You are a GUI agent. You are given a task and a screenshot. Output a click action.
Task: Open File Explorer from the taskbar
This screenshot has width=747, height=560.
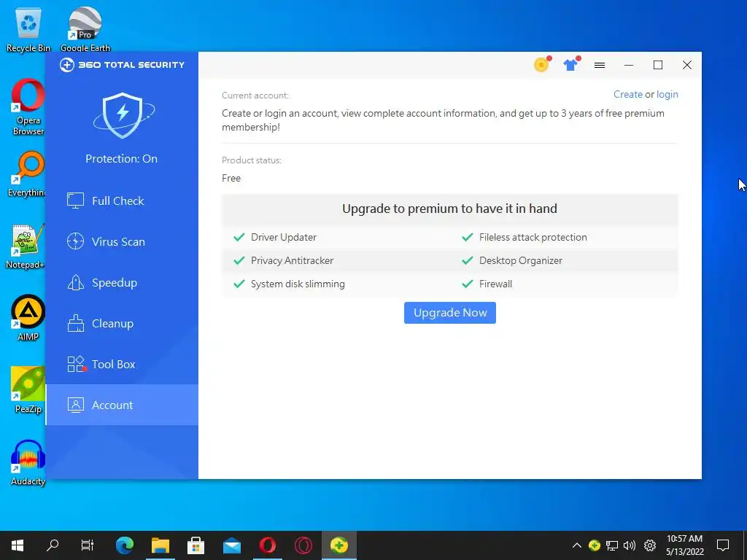pyautogui.click(x=160, y=545)
